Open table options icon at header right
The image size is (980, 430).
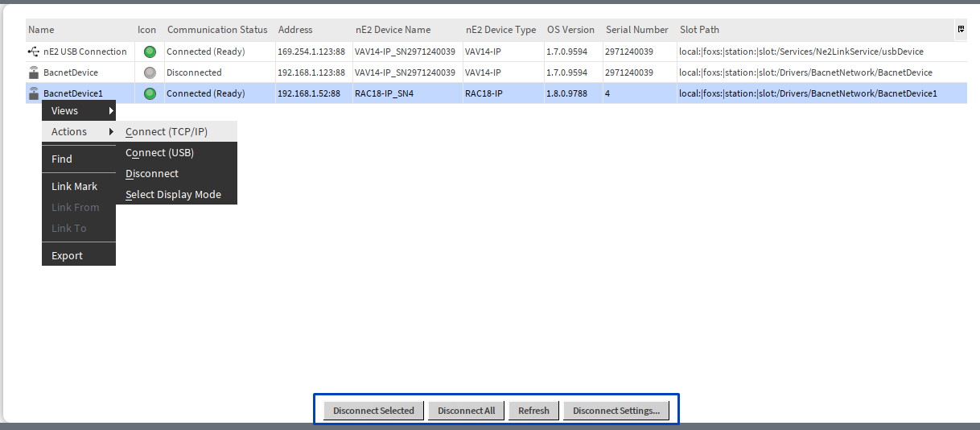(961, 30)
